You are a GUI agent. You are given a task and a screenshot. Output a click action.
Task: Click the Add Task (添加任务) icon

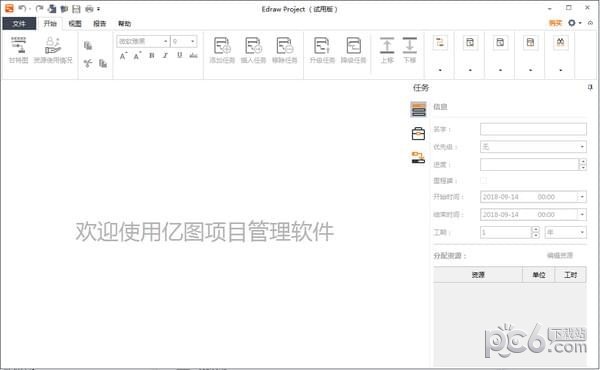point(222,50)
